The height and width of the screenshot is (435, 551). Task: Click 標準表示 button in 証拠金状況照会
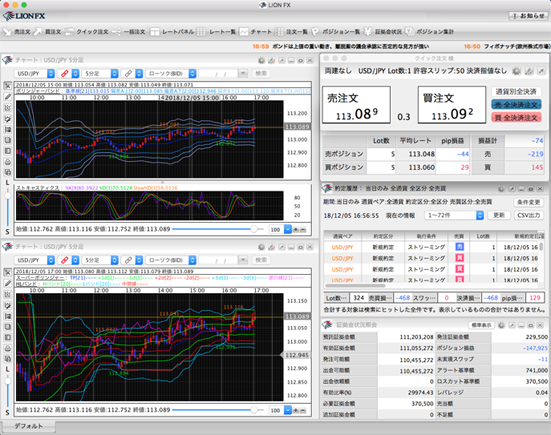pyautogui.click(x=481, y=325)
